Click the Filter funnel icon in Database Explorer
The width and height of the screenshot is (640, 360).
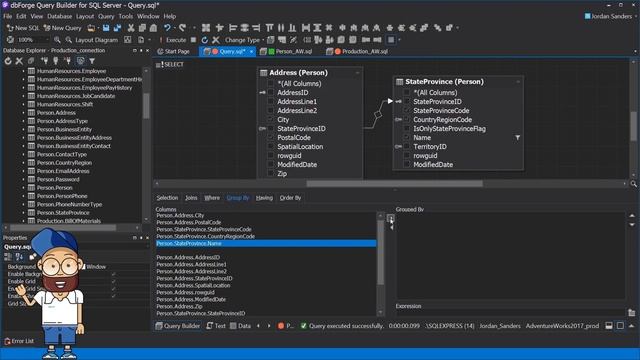92,61
